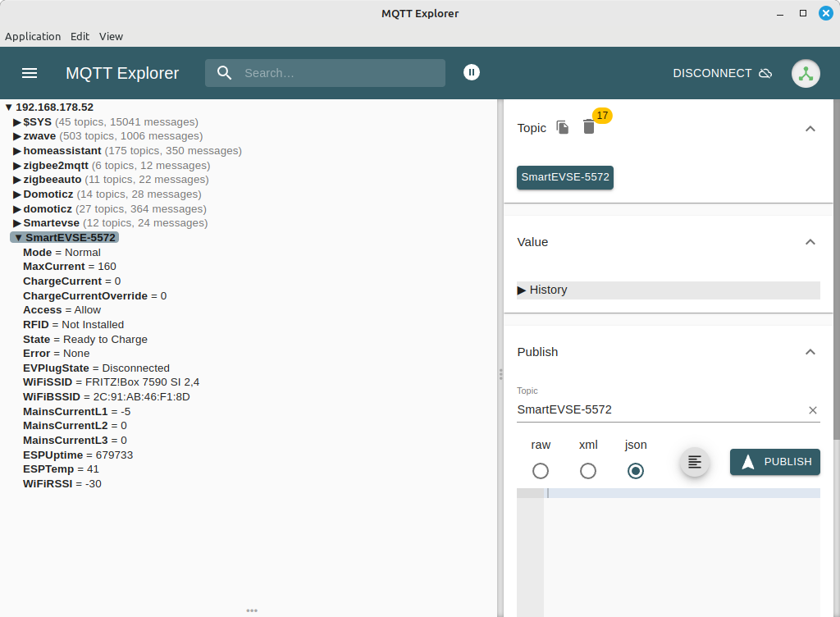Select the WiFiSSID topic
This screenshot has height=617, width=840.
click(111, 382)
